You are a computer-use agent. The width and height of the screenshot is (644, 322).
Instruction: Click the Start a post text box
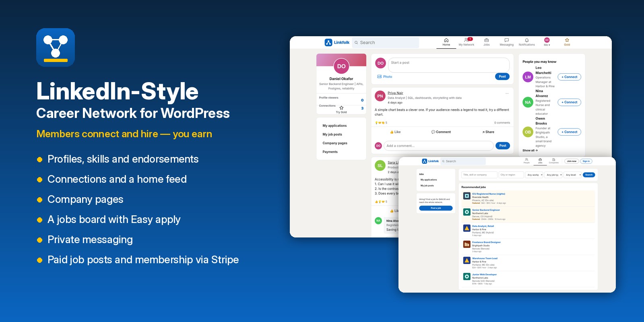click(449, 64)
